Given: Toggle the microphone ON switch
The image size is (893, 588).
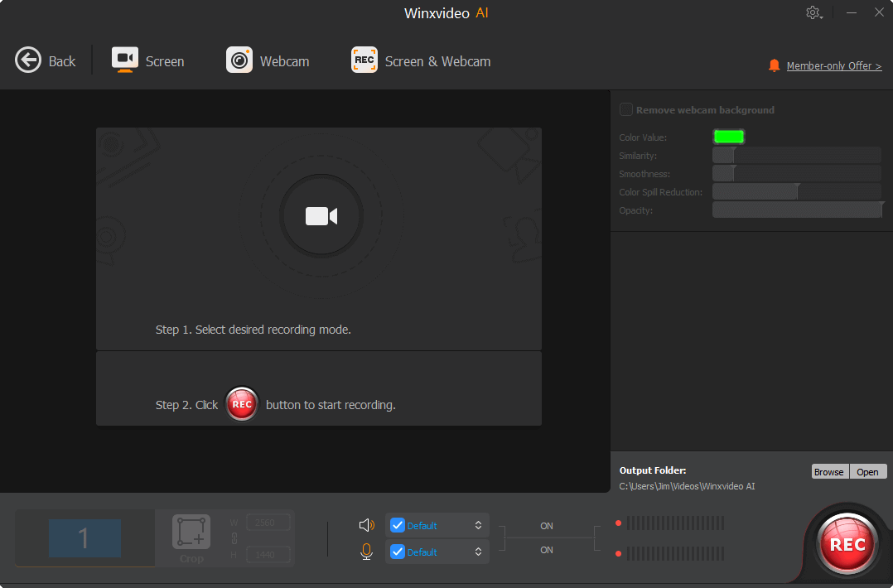Looking at the screenshot, I should click(547, 550).
